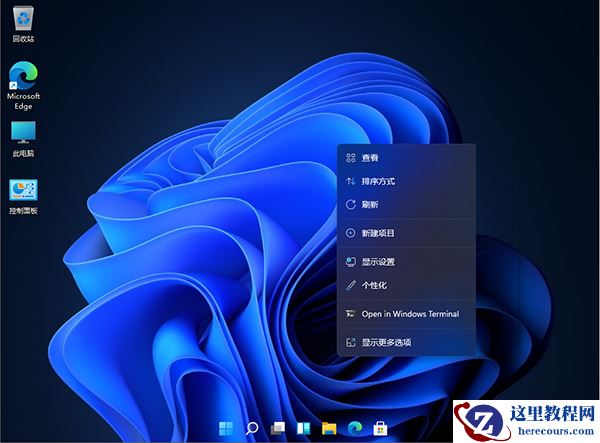Viewport: 600px width, 443px height.
Task: Open taskbar Search magnifier icon
Action: click(x=251, y=428)
